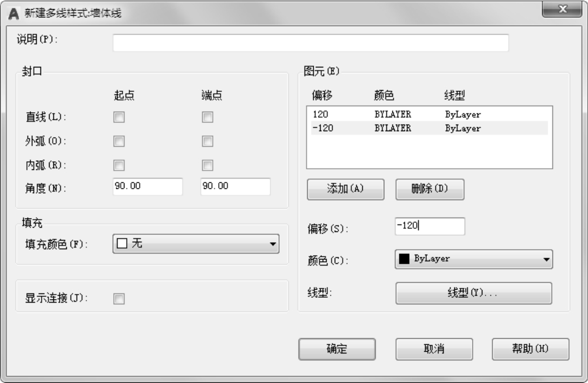Click BYLAYER color in the 120 row
588x383 pixels.
point(392,114)
